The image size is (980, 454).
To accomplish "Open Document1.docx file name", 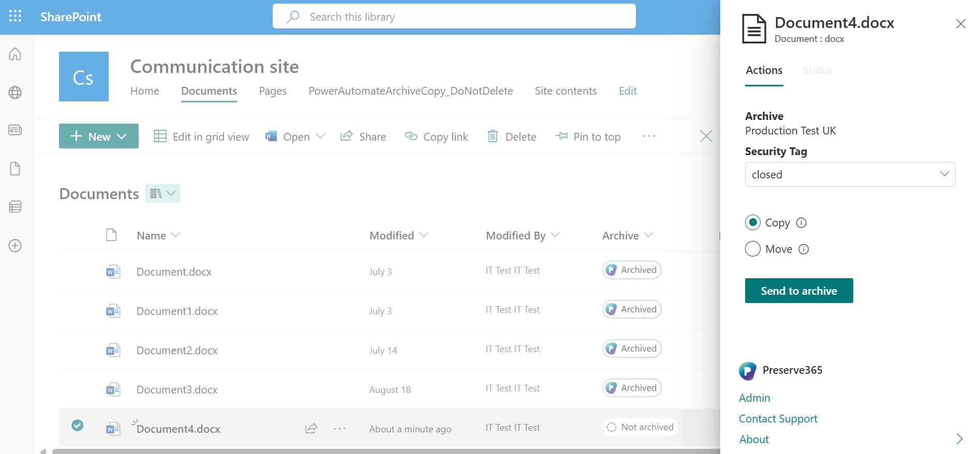I will click(x=177, y=311).
